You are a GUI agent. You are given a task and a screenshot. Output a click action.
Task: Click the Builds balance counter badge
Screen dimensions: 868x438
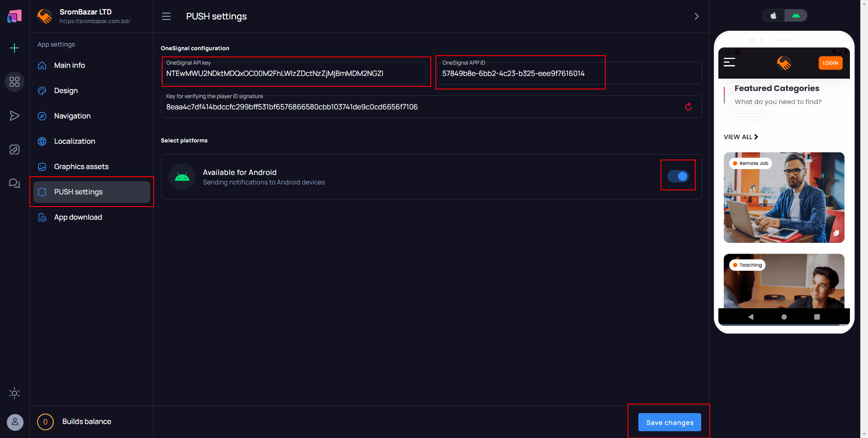pyautogui.click(x=45, y=422)
